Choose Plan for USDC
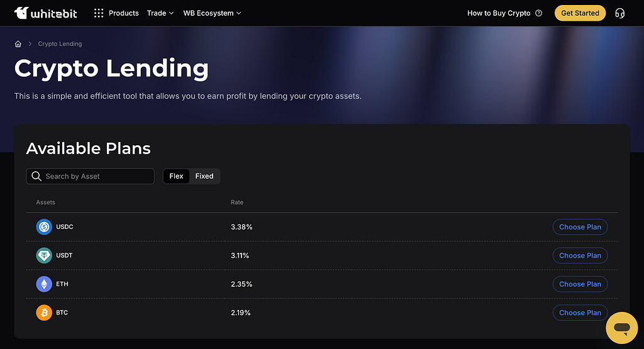644x349 pixels. coord(580,227)
